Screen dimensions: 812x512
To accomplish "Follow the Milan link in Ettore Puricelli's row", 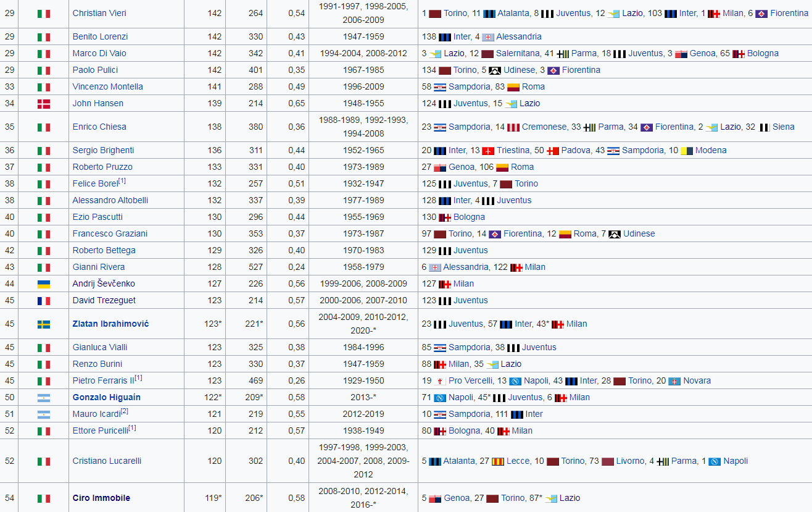I will click(x=522, y=431).
